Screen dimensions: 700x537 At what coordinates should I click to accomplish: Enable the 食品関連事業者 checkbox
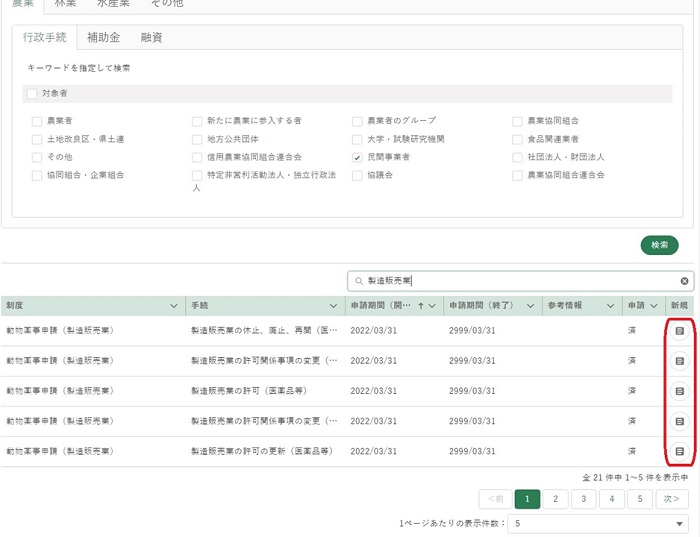point(517,139)
